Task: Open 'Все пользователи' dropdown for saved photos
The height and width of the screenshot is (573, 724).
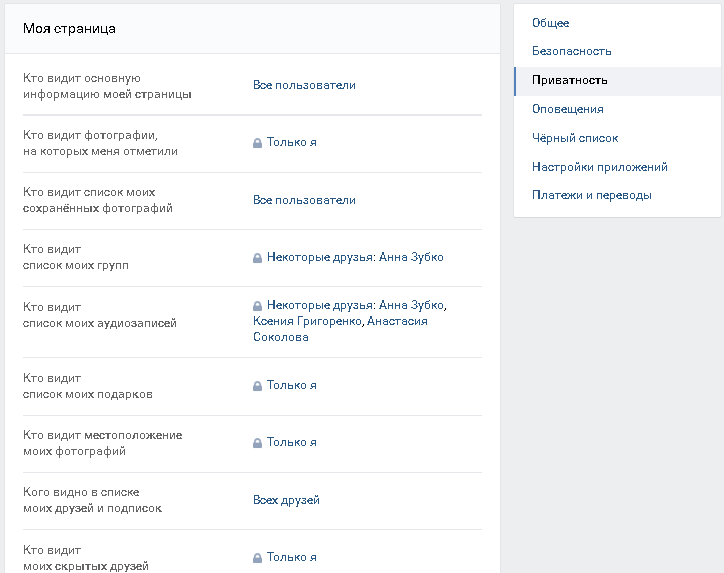Action: [304, 200]
